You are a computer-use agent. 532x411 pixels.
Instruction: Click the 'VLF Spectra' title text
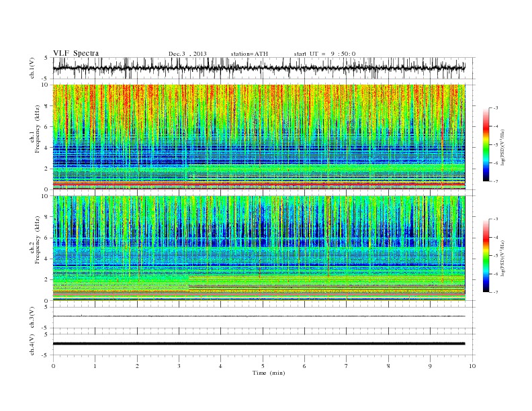click(x=76, y=53)
